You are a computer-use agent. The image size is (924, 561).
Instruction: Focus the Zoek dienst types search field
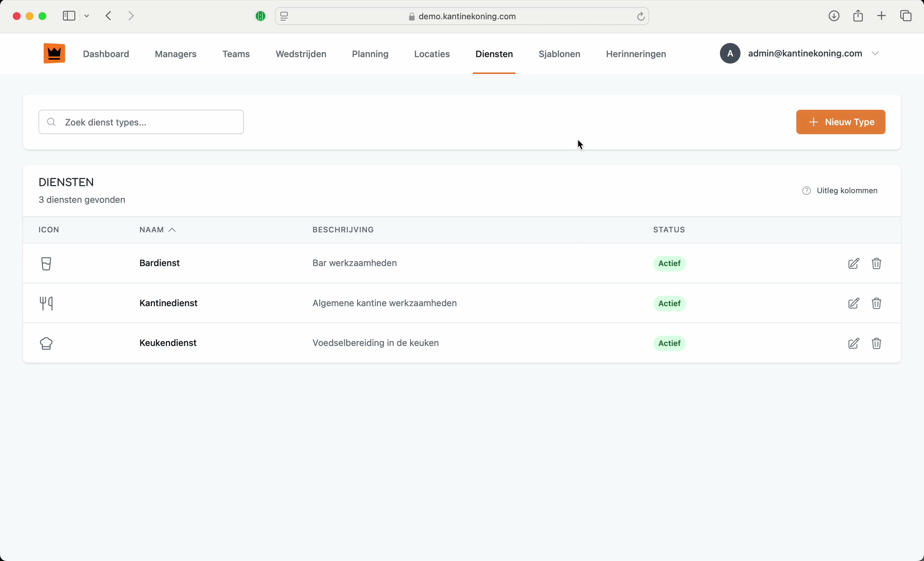pyautogui.click(x=141, y=122)
